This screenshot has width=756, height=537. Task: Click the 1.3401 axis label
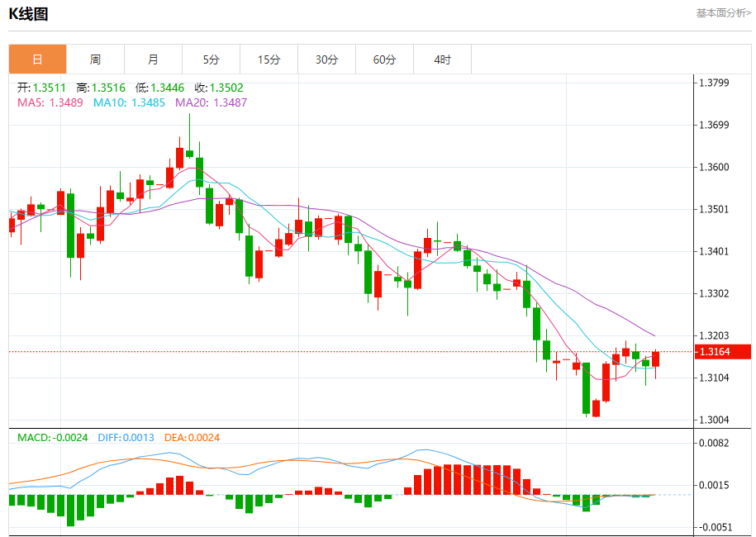[714, 251]
